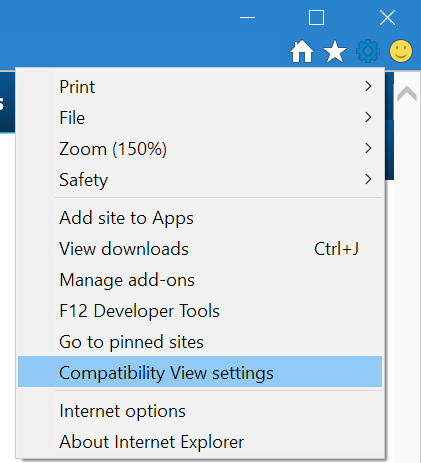Open the Print menu item
The height and width of the screenshot is (463, 421).
point(200,87)
